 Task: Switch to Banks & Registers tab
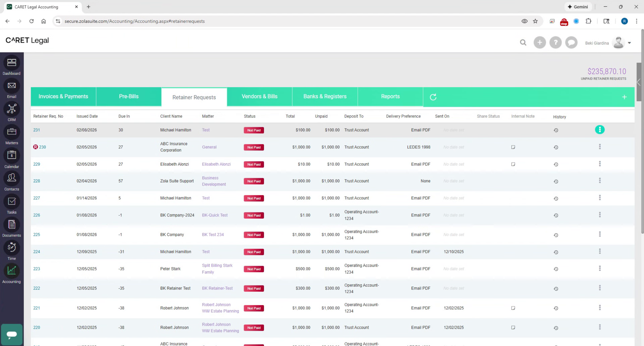click(x=325, y=97)
